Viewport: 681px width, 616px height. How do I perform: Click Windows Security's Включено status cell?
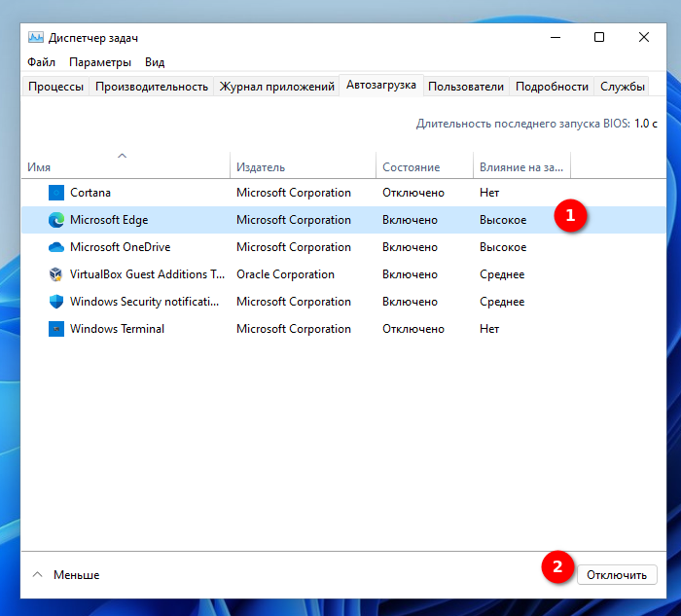point(410,302)
